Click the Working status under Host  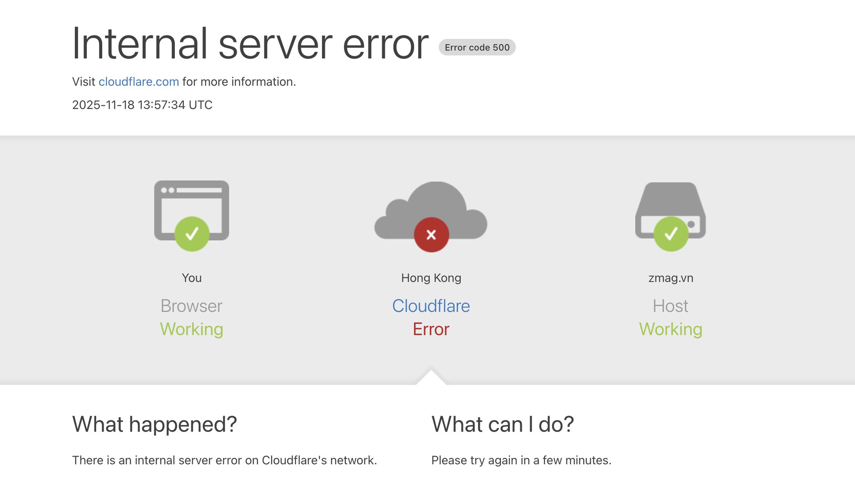pos(670,329)
